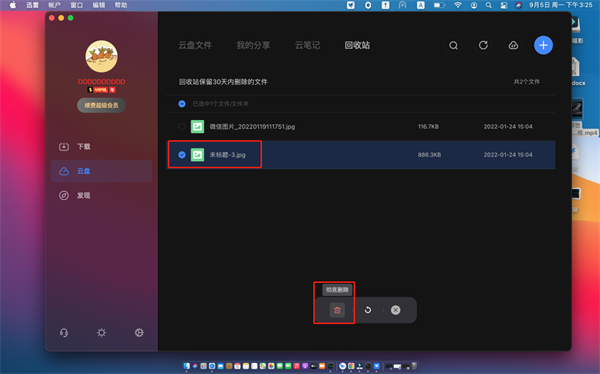The height and width of the screenshot is (374, 600).
Task: Click image icon of 微信图片_20220119111751.jpg
Action: (x=197, y=126)
